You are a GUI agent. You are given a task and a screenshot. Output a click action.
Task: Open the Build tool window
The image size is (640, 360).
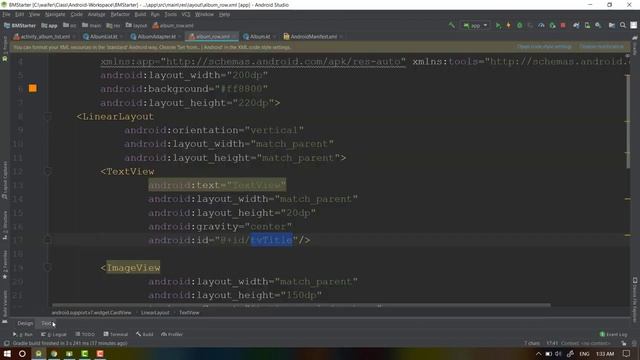145,334
